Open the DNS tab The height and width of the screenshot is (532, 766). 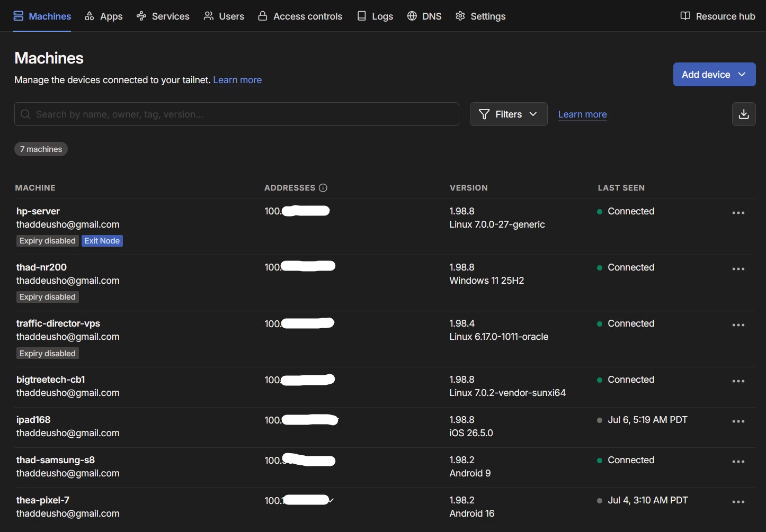point(424,16)
